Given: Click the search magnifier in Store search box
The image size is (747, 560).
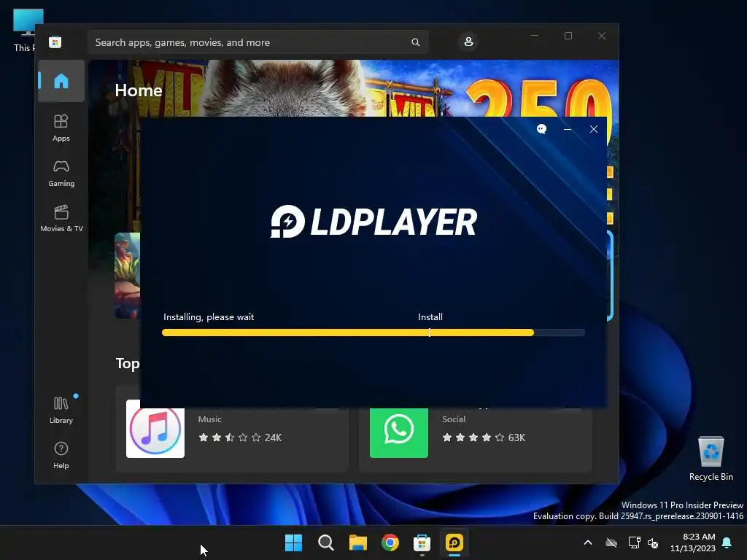Looking at the screenshot, I should coord(415,42).
